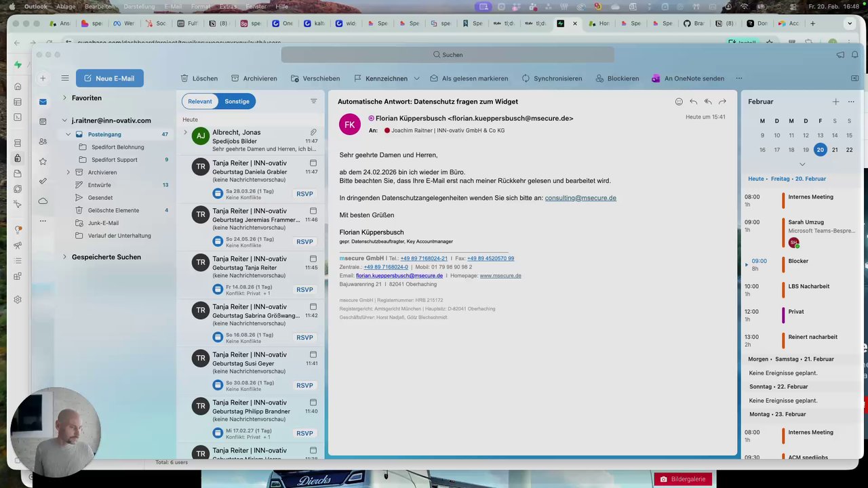Viewport: 868px width, 488px height.
Task: Open the Gelöschte Elemente folder
Action: (x=113, y=210)
